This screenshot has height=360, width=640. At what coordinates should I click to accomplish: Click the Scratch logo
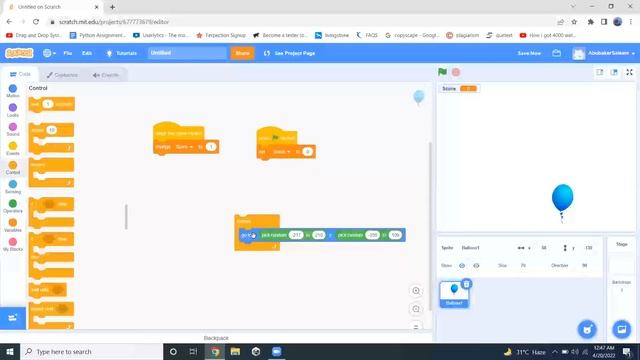[x=19, y=53]
